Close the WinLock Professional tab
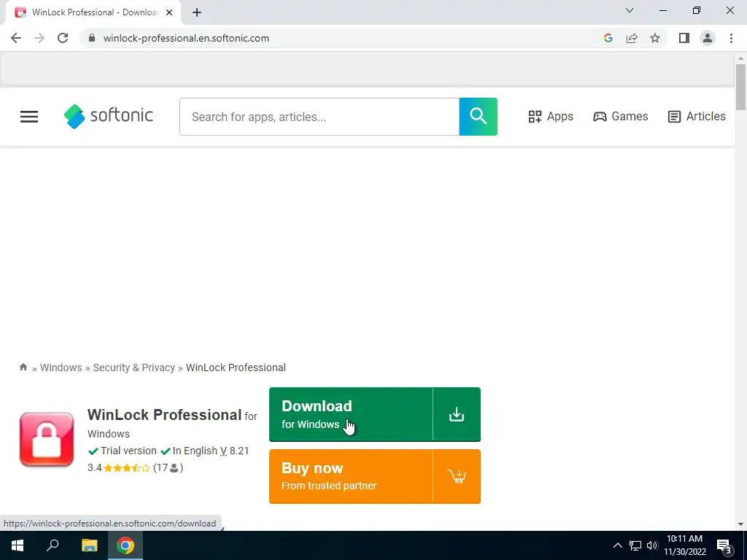Image resolution: width=747 pixels, height=560 pixels. (x=169, y=12)
